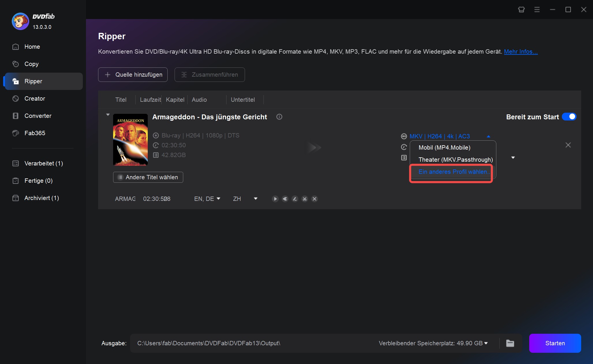The height and width of the screenshot is (364, 593).
Task: Open the Creator module
Action: pyautogui.click(x=44, y=99)
